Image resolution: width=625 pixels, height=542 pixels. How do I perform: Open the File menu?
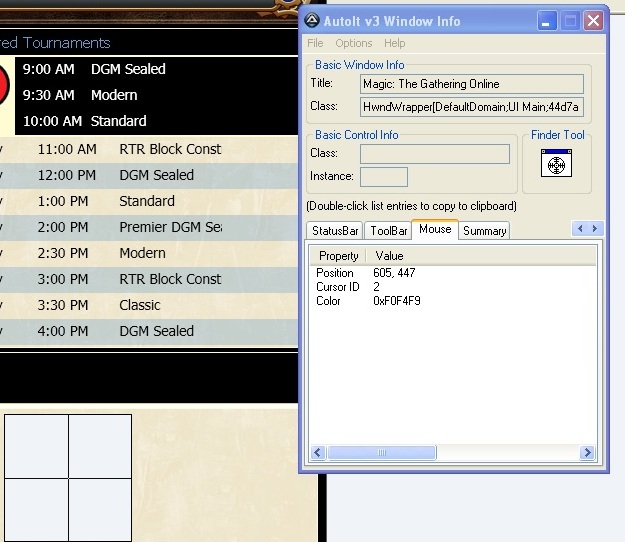pos(315,43)
